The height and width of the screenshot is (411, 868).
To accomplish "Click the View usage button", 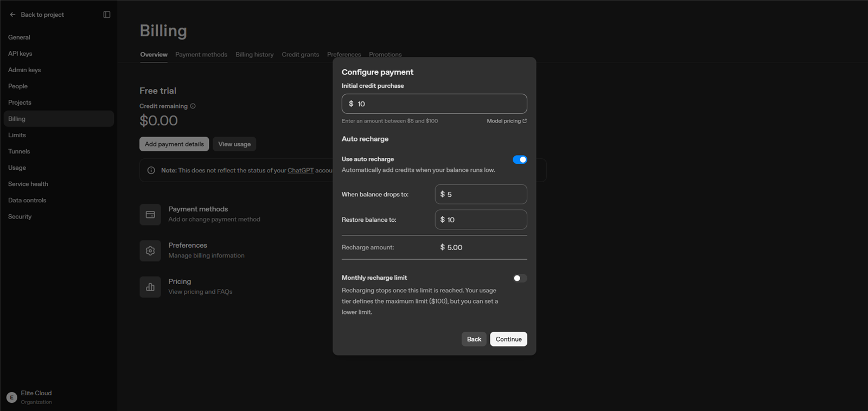I will pyautogui.click(x=234, y=144).
